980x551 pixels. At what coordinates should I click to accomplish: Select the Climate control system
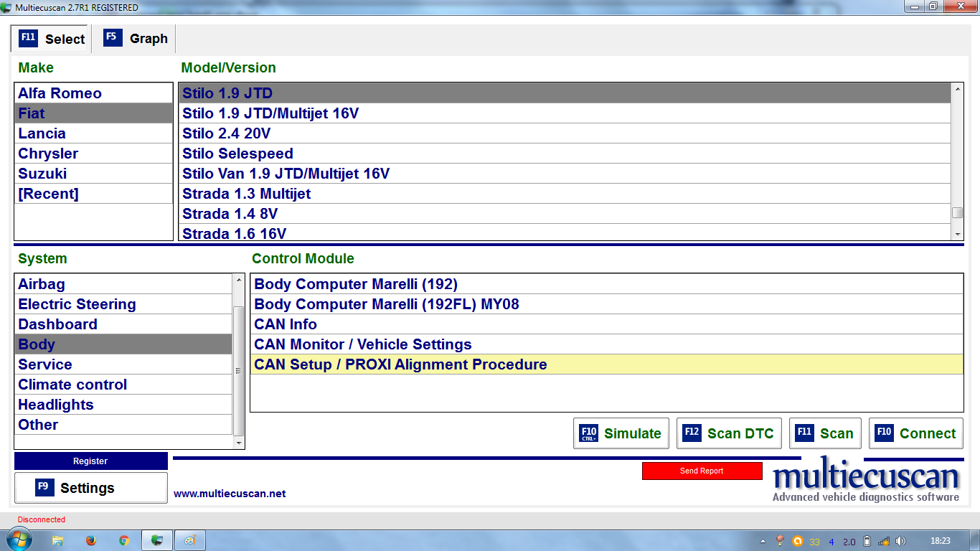tap(123, 385)
